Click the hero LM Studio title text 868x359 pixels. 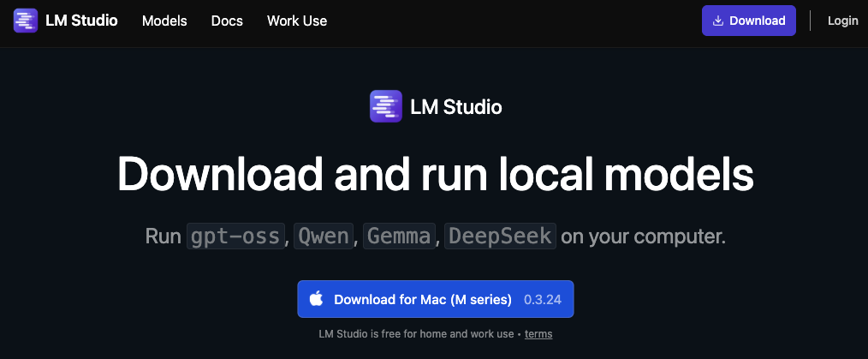tap(455, 106)
